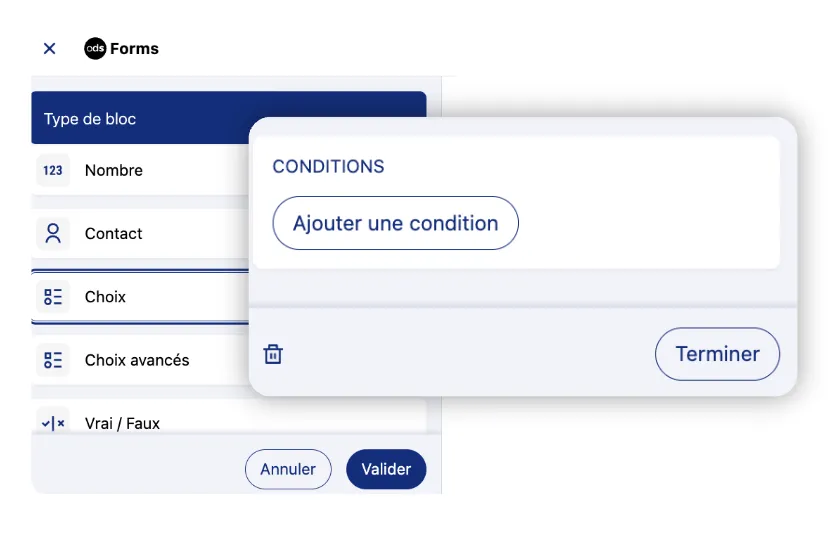Click the 123 number block icon
834x536 pixels.
(x=53, y=170)
